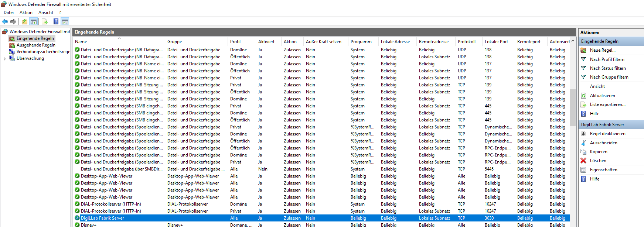Click the Hilfe icon under DigiLLab Fabrik Server

583,179
